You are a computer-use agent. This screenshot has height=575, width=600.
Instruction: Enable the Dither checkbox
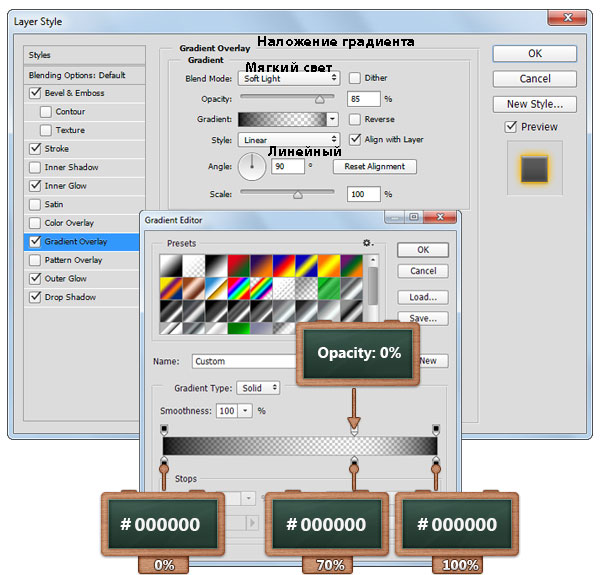coord(355,78)
